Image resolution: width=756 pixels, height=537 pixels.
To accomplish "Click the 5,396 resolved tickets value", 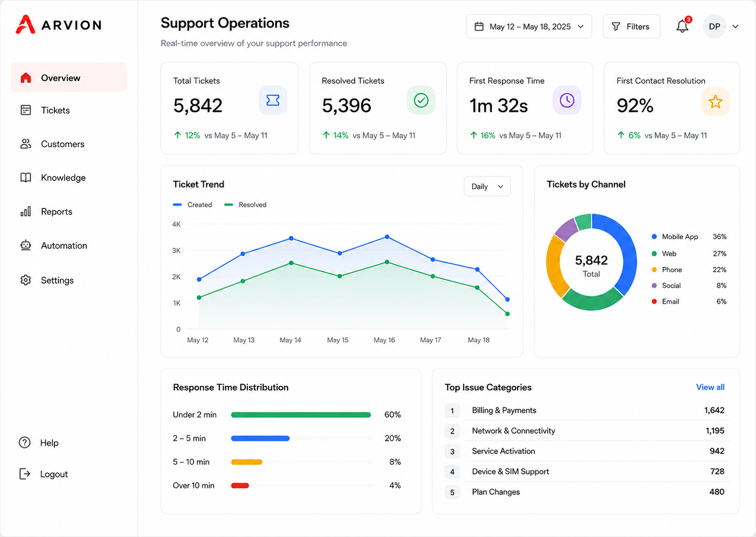I will (346, 106).
